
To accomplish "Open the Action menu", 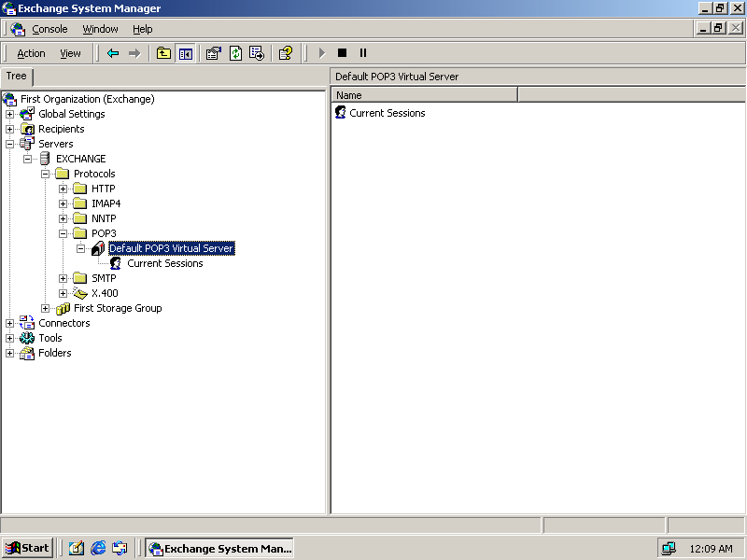I will 31,53.
